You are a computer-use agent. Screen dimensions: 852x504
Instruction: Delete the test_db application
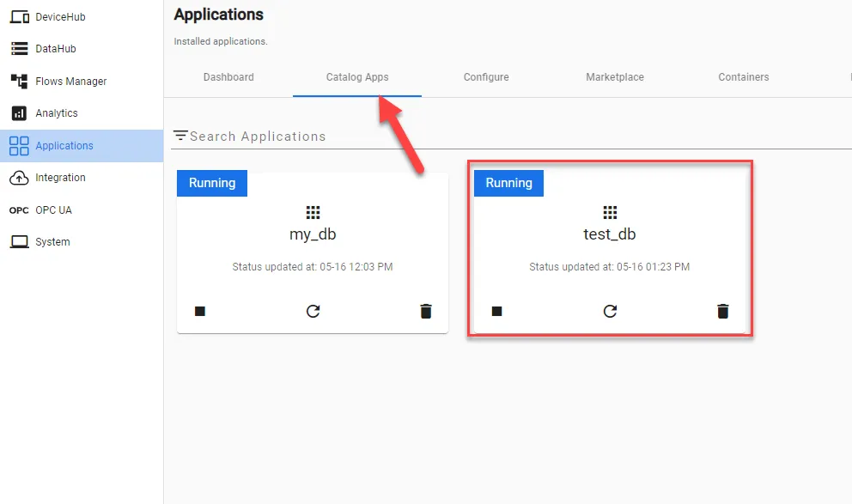[722, 311]
